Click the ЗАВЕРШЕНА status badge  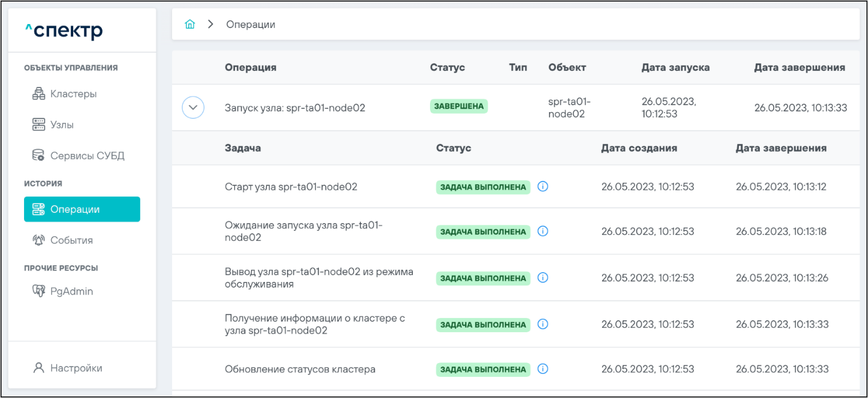click(x=459, y=106)
